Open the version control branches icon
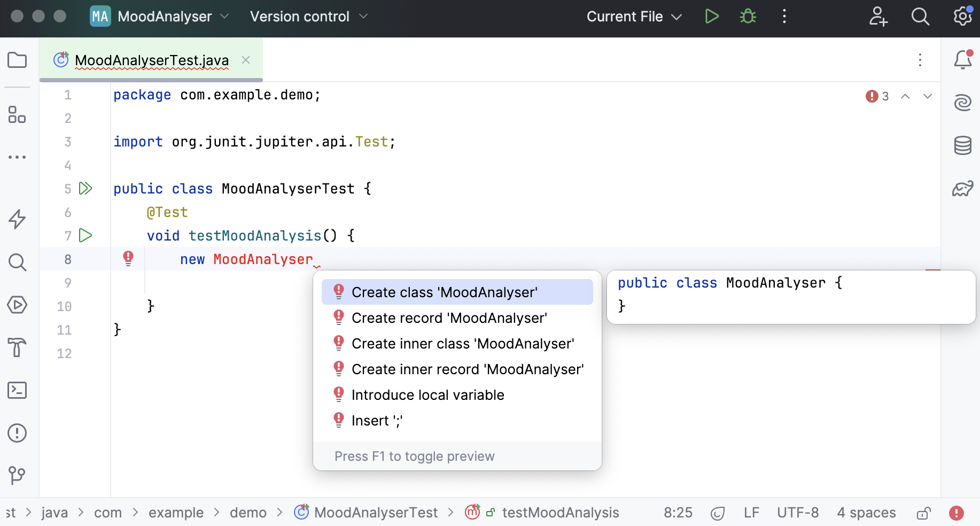This screenshot has height=526, width=980. [17, 476]
